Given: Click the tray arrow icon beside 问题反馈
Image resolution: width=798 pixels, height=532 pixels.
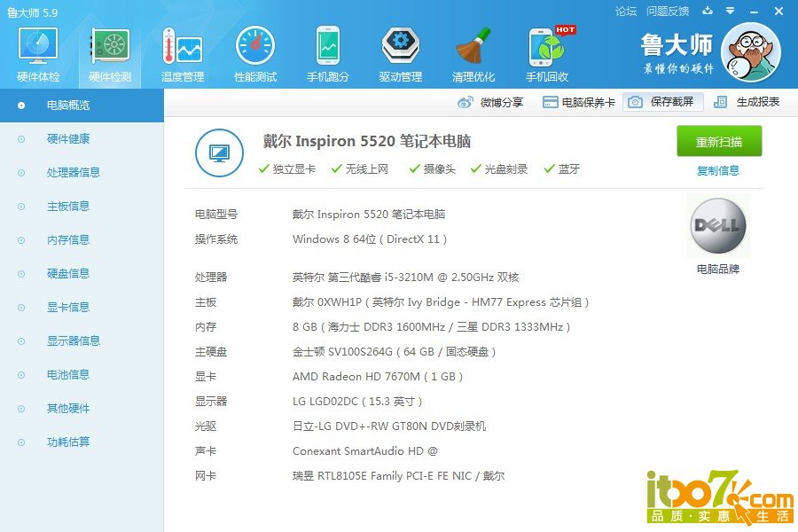Looking at the screenshot, I should (x=708, y=11).
